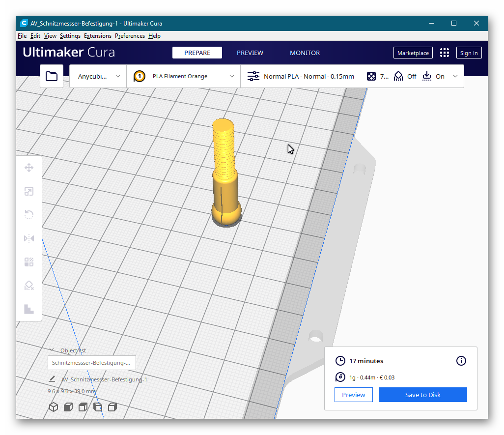Open the Extensions menu
This screenshot has width=504, height=435.
click(98, 36)
